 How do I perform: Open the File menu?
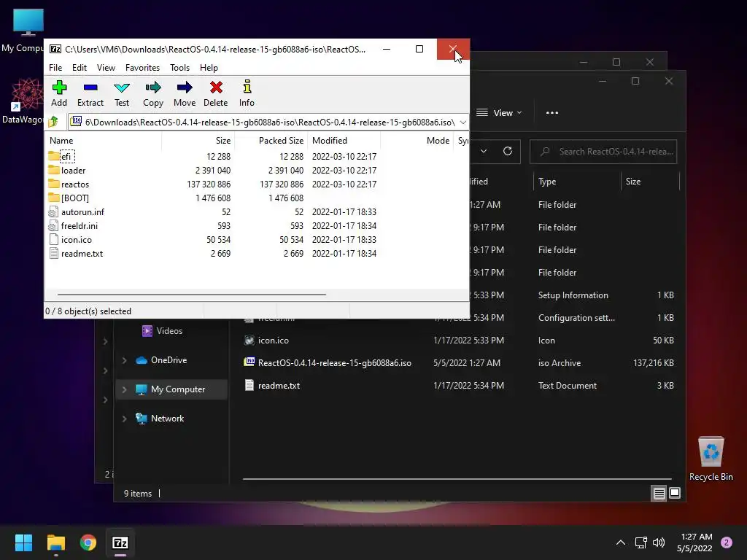[x=55, y=68]
